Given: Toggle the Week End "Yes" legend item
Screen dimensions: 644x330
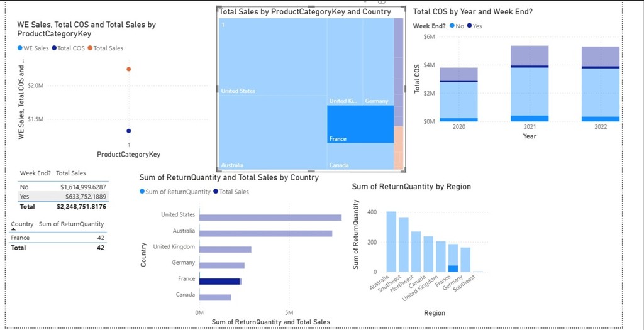Looking at the screenshot, I should [x=473, y=26].
